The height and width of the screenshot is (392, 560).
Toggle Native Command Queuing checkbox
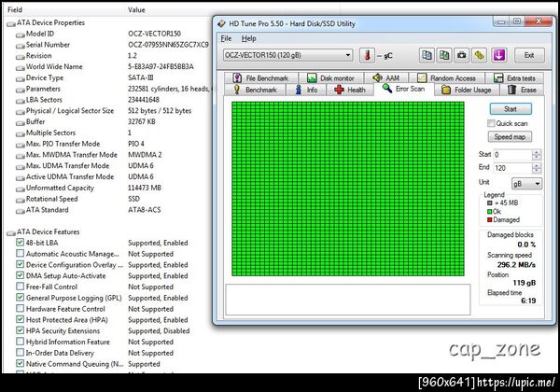[x=20, y=364]
